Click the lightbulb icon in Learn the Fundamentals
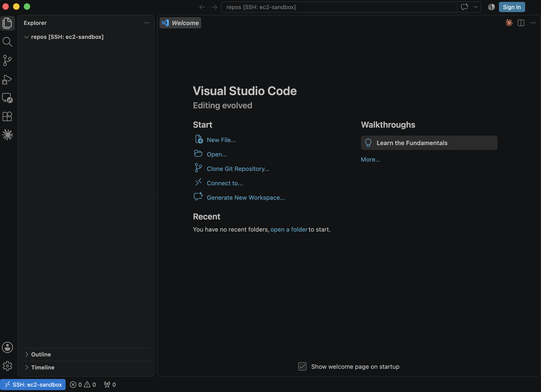The height and width of the screenshot is (392, 541). [x=368, y=143]
